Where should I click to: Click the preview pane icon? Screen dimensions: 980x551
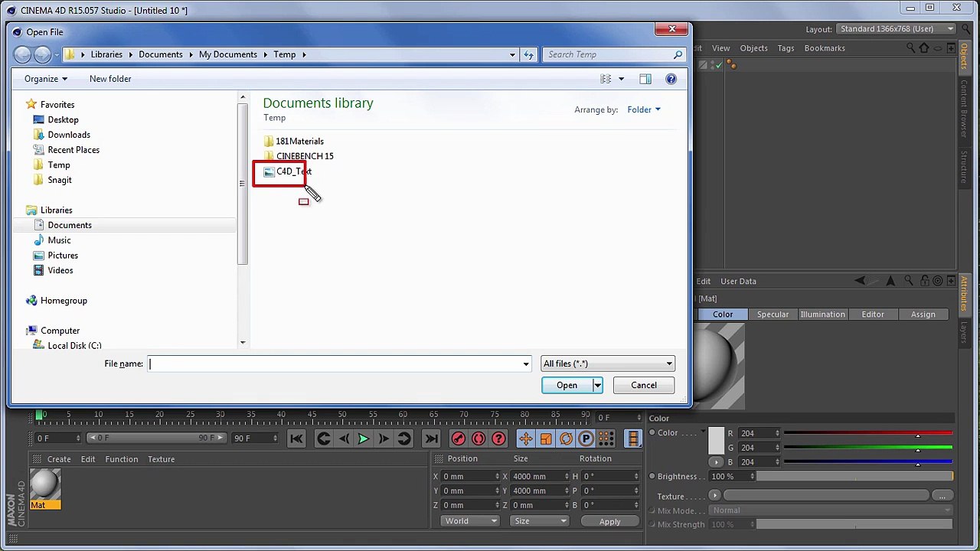coord(645,79)
